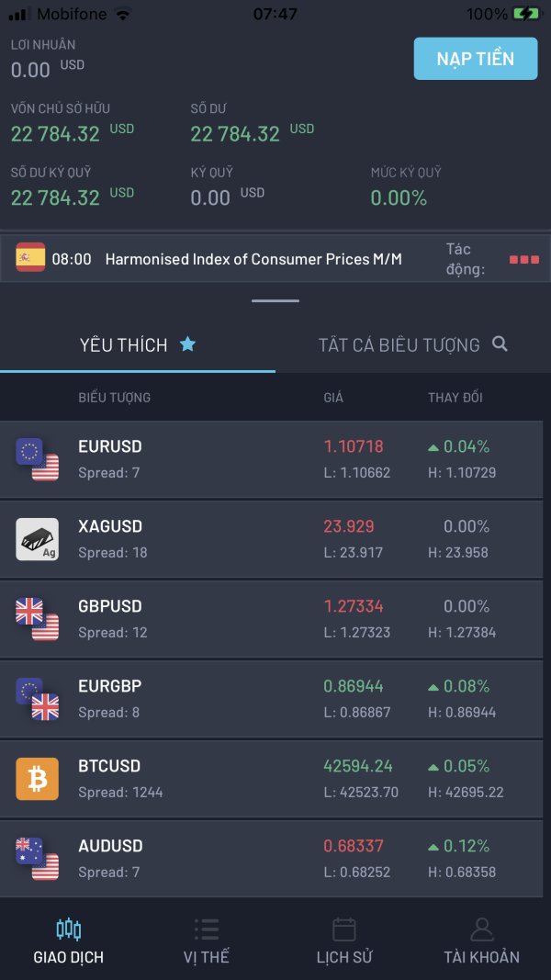Sort by GIÁ column header

(x=333, y=397)
